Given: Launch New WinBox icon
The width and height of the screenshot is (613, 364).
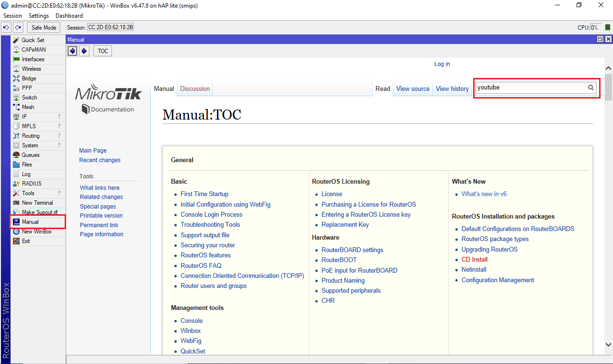Looking at the screenshot, I should coord(16,232).
